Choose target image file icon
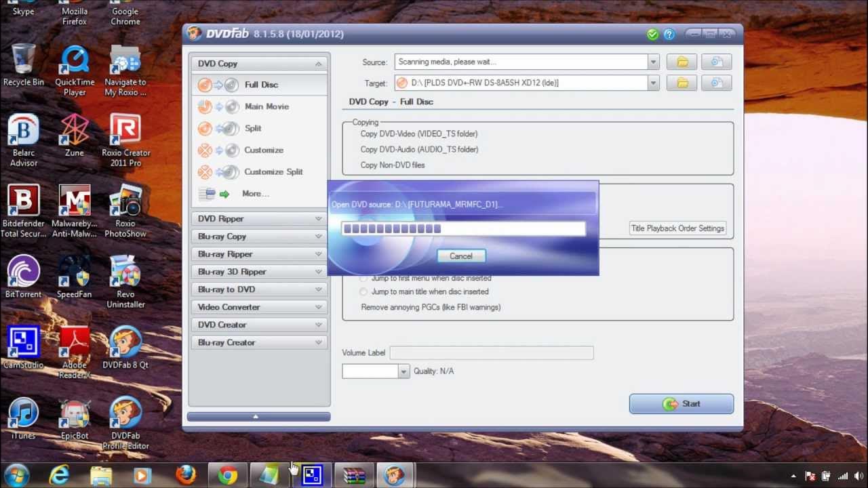The image size is (868, 488). click(x=716, y=83)
